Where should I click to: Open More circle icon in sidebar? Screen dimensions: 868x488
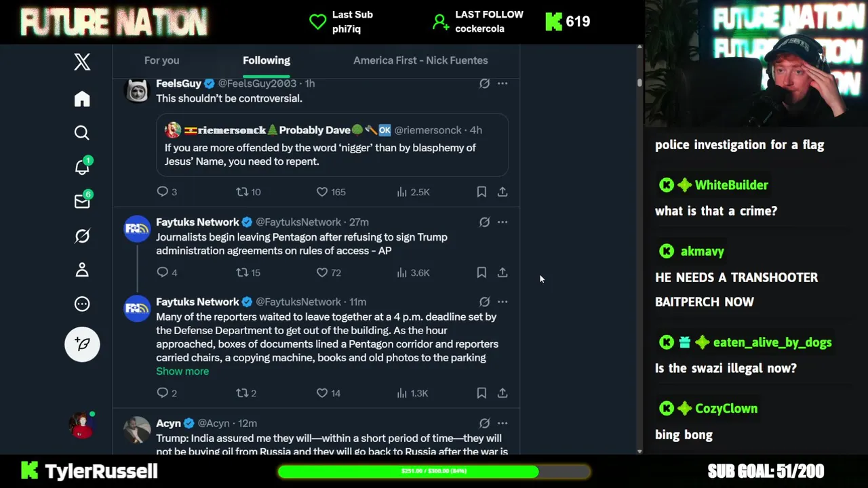(x=82, y=304)
